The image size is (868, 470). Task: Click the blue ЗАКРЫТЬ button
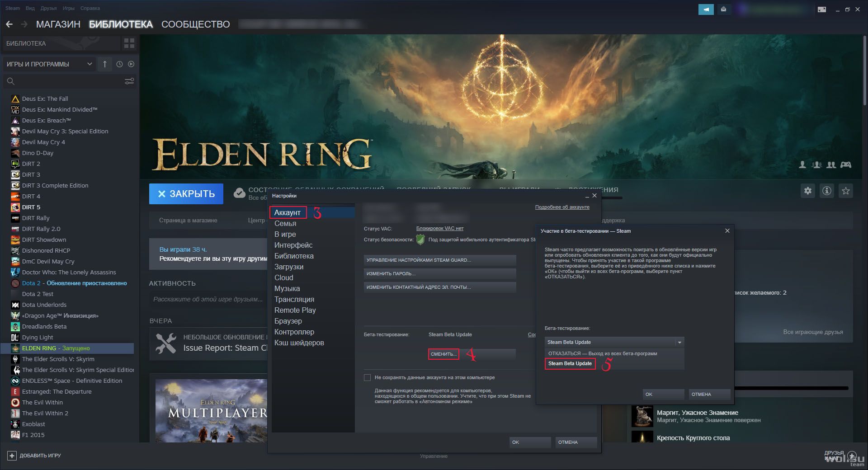click(x=186, y=194)
